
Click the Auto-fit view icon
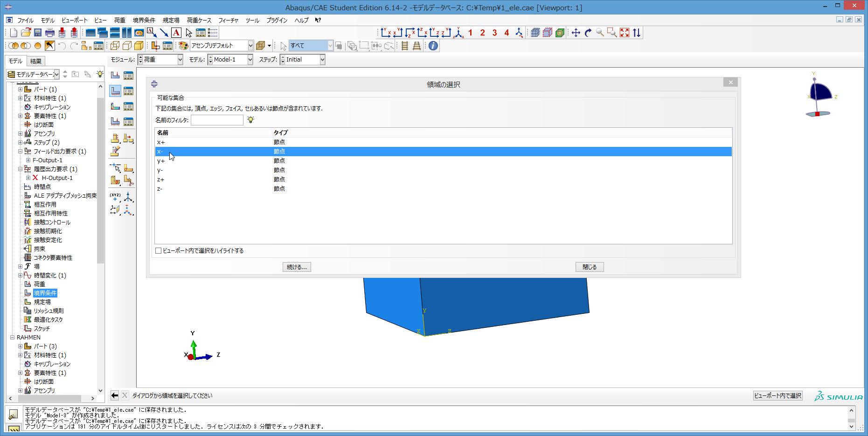click(x=625, y=33)
